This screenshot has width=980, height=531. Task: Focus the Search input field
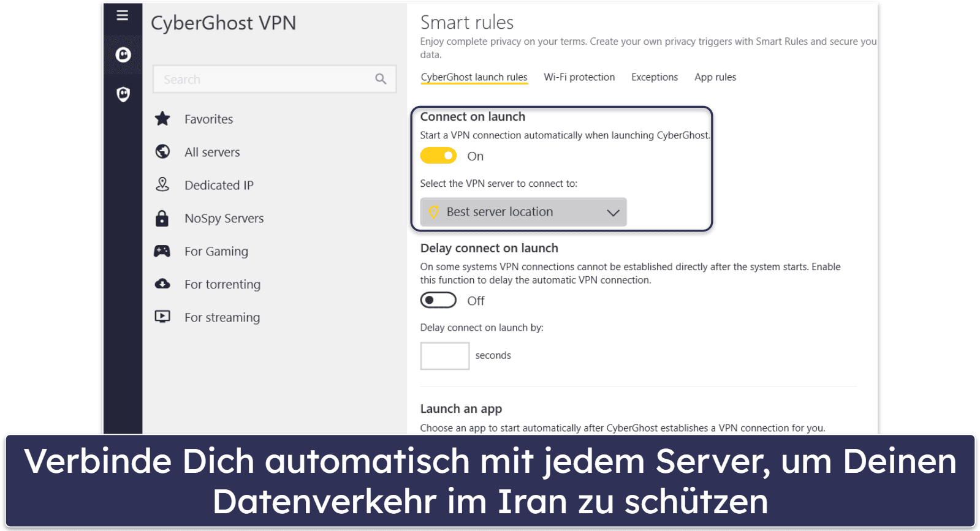coord(275,79)
